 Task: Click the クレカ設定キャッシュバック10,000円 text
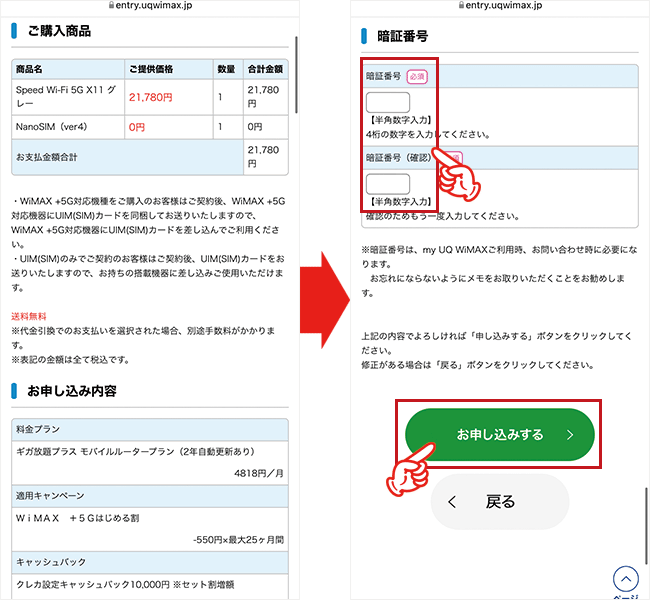(93, 585)
